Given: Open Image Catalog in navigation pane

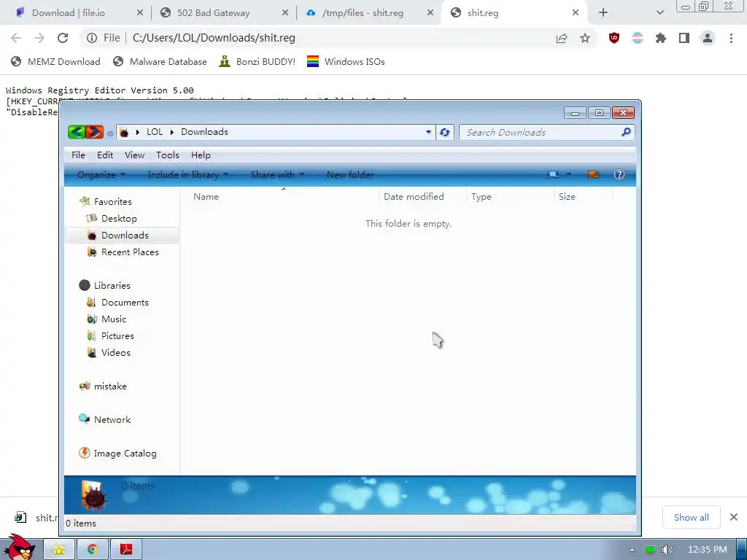Looking at the screenshot, I should coord(125,454).
